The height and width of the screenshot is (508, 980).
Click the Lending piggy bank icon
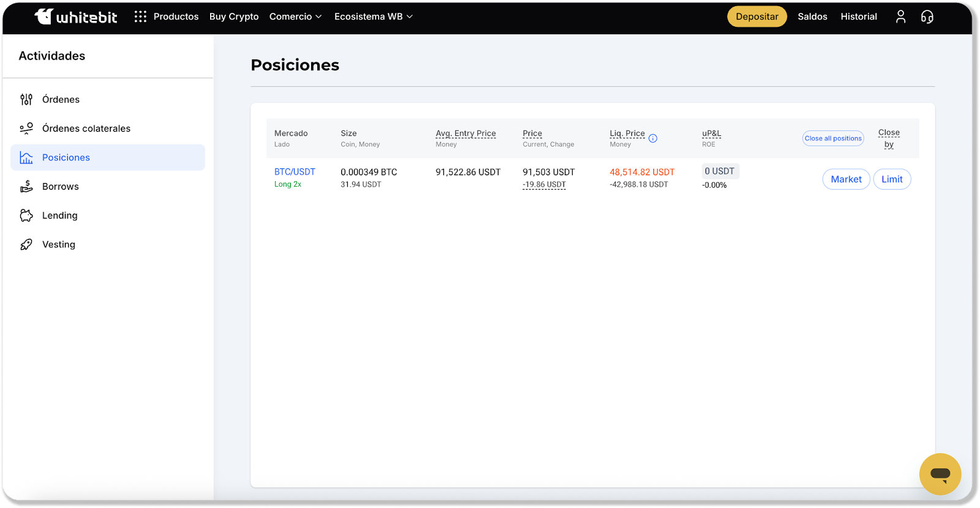26,215
